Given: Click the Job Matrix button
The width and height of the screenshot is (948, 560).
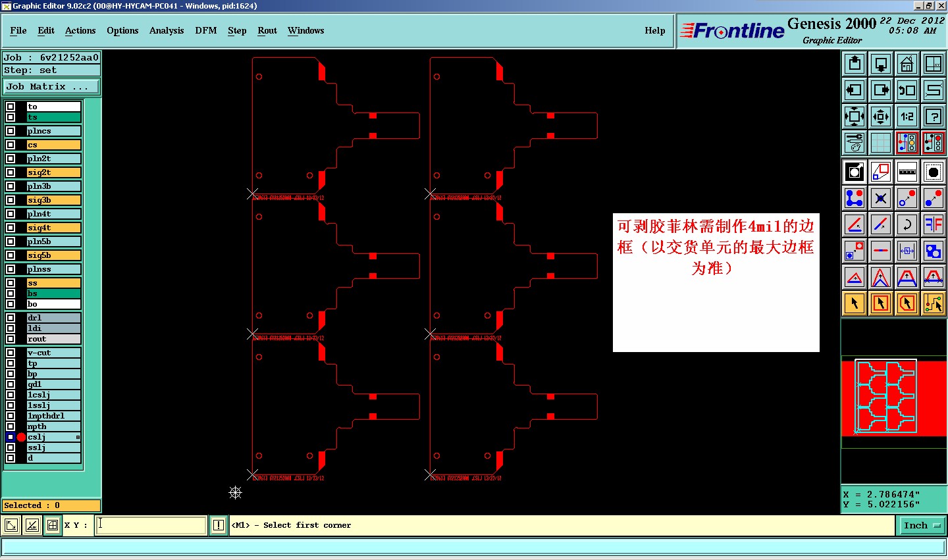Looking at the screenshot, I should (51, 86).
